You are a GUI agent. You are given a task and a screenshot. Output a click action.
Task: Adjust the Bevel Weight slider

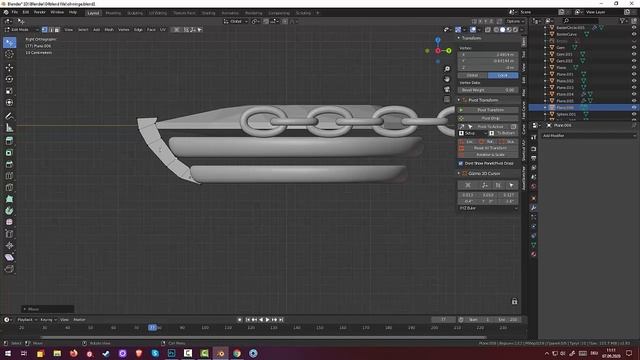pos(488,90)
